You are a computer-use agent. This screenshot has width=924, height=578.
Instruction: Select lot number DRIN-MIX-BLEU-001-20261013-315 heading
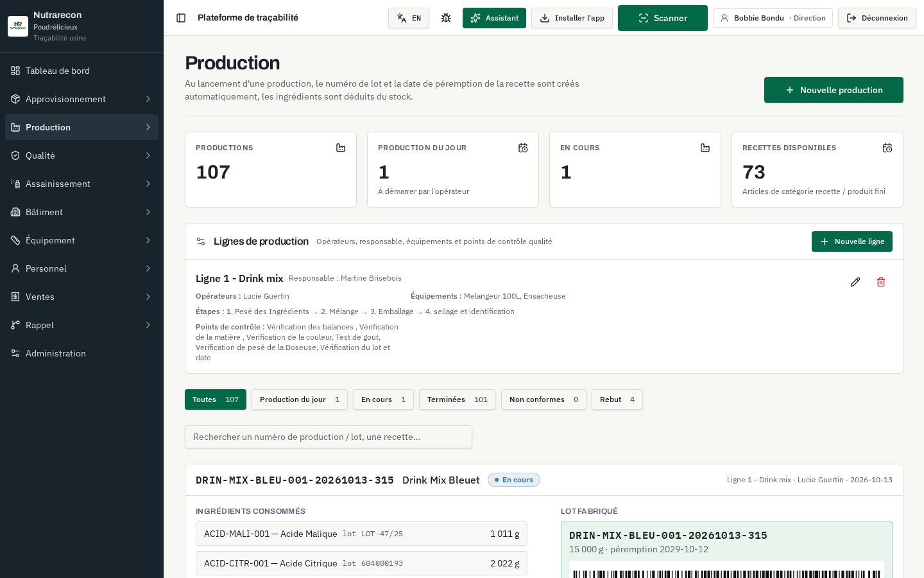(295, 480)
